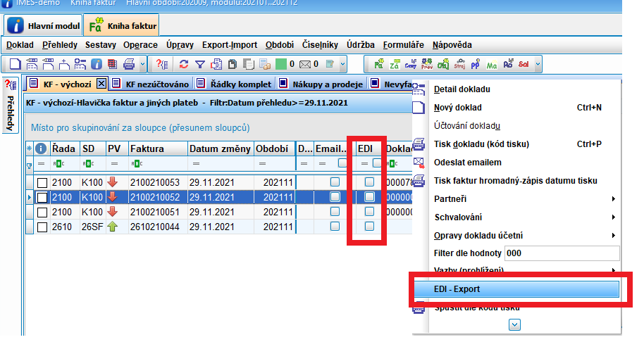Toggle the Email checkbox for invoice 2100210051
The height and width of the screenshot is (342, 644).
click(335, 211)
